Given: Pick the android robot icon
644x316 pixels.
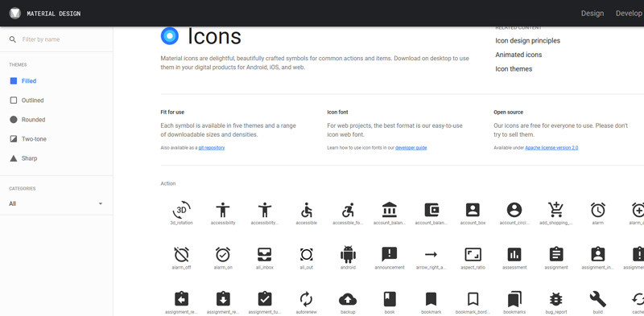Looking at the screenshot, I should coord(348,254).
